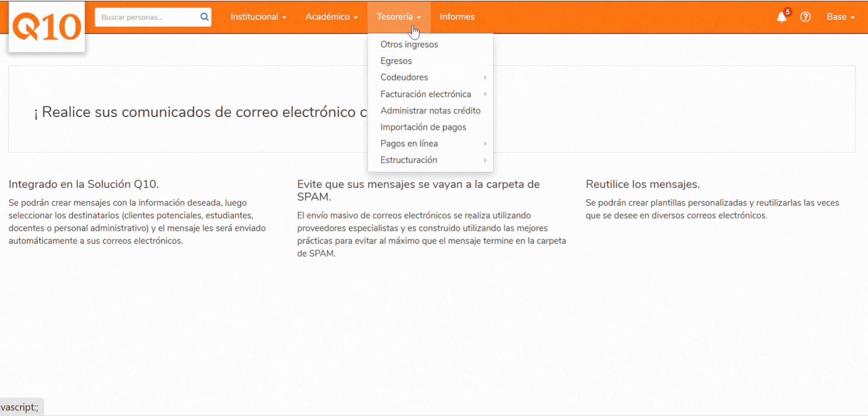
Task: Click the search magnifier icon
Action: tap(204, 17)
